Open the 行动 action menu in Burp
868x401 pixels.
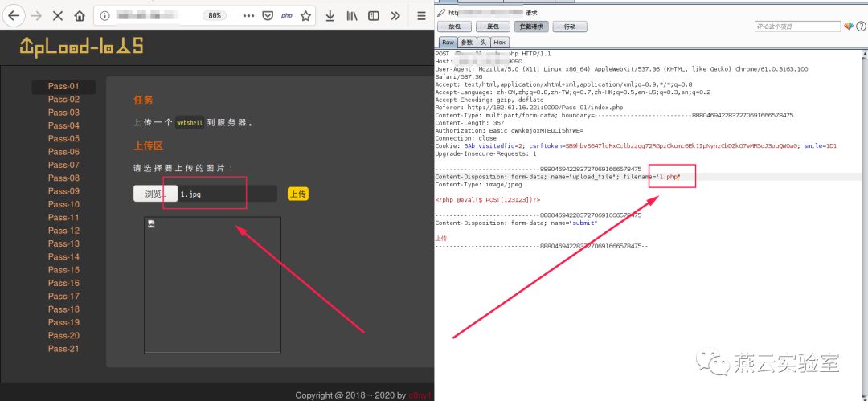click(569, 27)
